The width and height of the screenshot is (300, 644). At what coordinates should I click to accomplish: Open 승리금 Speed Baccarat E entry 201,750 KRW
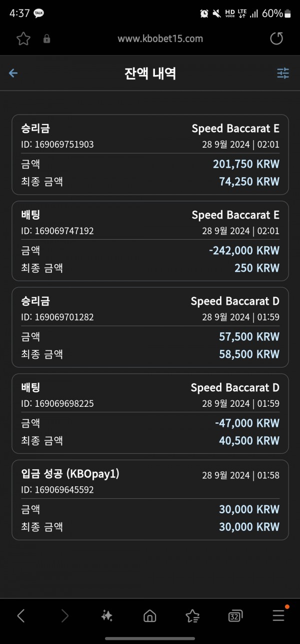point(150,155)
